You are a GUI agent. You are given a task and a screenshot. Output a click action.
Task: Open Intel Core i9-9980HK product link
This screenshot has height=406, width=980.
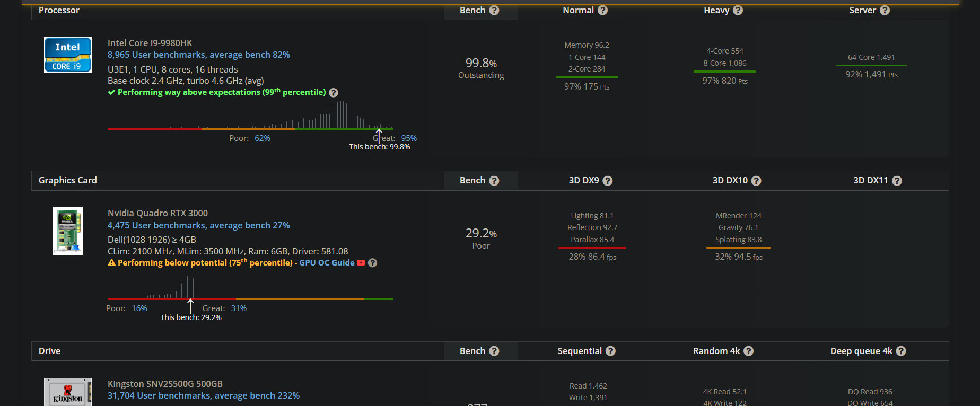[150, 43]
